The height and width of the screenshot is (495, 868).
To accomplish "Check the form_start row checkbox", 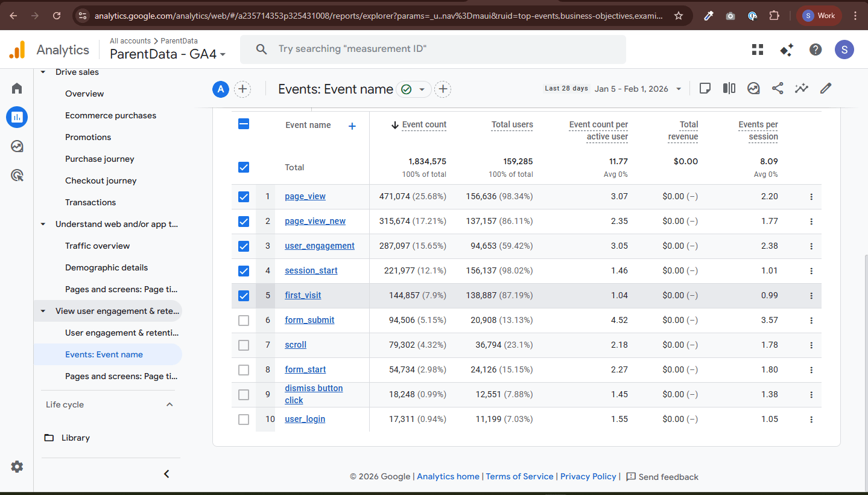I will click(244, 370).
